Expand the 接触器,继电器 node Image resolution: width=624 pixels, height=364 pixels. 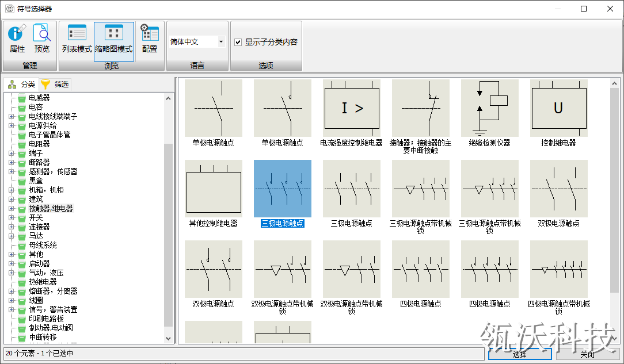click(x=11, y=209)
